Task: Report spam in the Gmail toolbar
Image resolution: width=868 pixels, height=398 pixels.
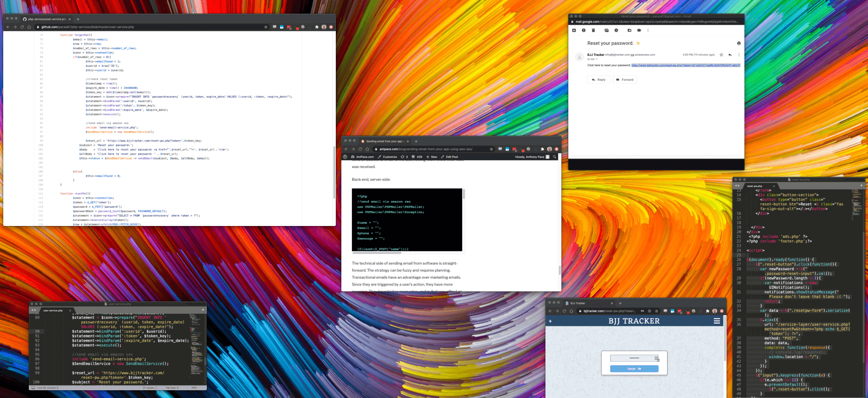Action: [x=583, y=30]
